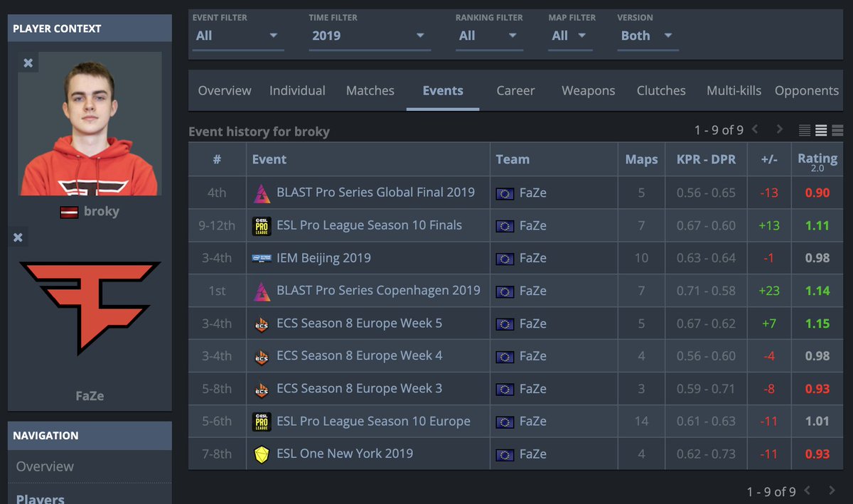Image resolution: width=853 pixels, height=504 pixels.
Task: Open BLAST Pro Series Global Final 2019
Action: click(x=375, y=193)
